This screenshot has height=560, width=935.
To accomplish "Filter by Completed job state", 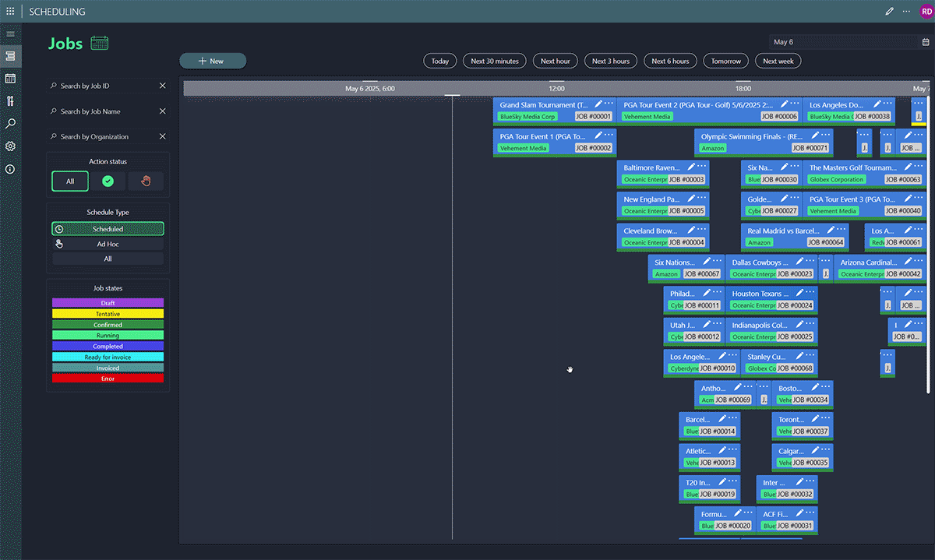I will coord(108,347).
